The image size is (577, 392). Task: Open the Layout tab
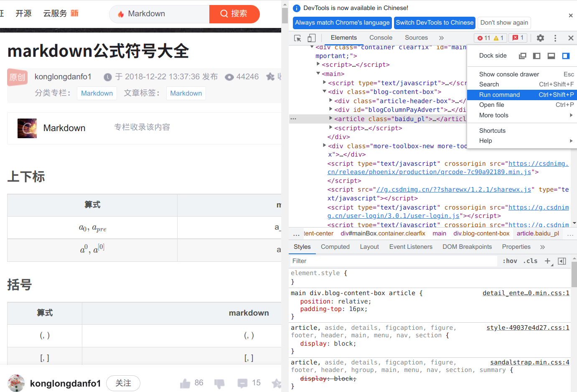point(369,247)
